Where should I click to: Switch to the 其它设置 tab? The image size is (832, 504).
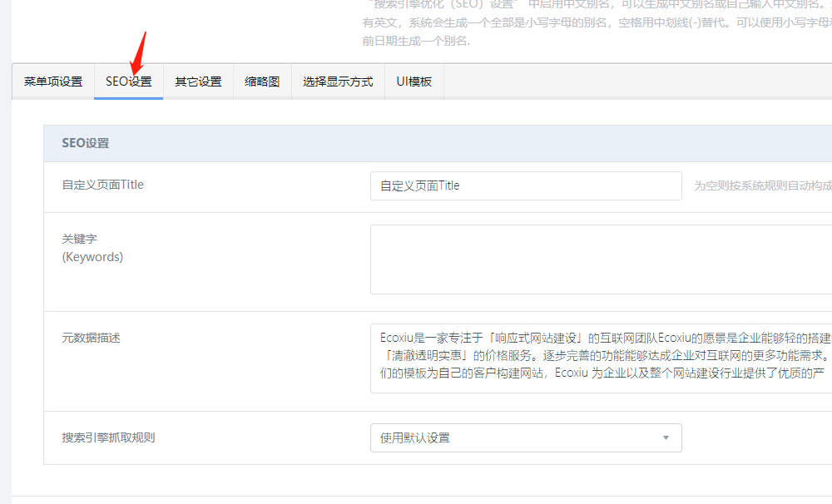tap(198, 82)
